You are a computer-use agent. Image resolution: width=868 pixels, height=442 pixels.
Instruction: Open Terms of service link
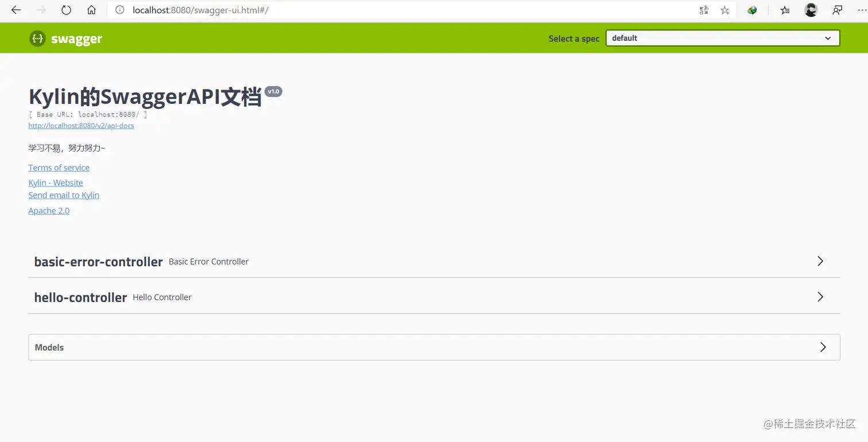click(59, 168)
